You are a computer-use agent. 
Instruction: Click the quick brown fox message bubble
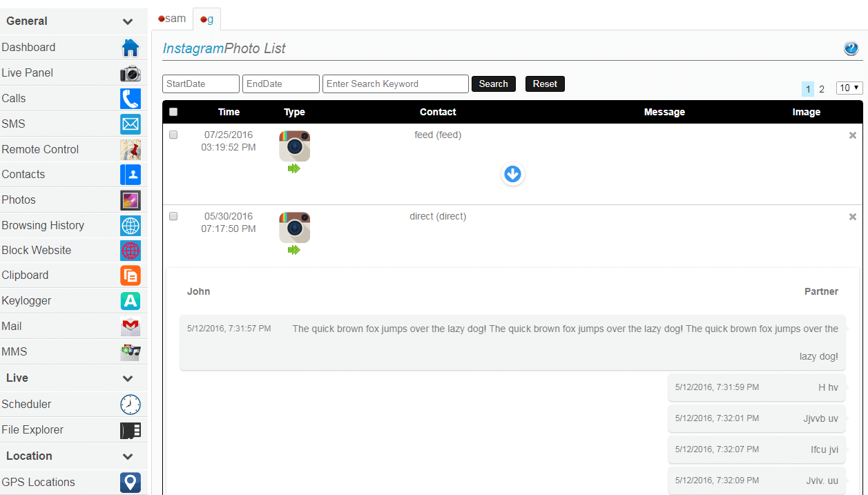[x=512, y=342]
